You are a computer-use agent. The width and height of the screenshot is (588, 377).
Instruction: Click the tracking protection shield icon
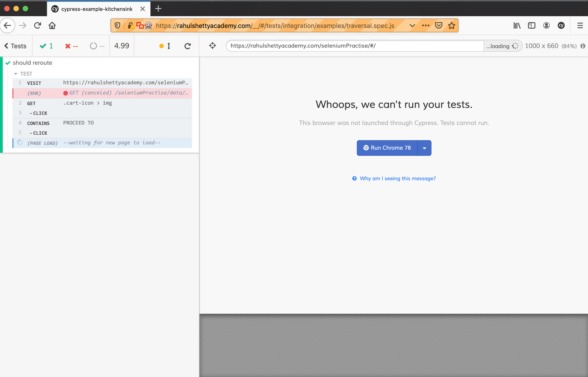pyautogui.click(x=117, y=25)
